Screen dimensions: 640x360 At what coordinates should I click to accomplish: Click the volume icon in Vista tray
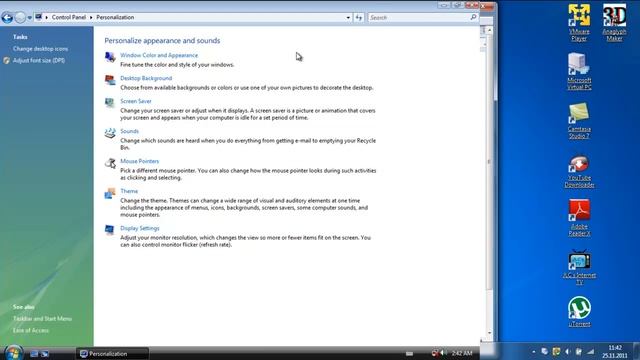coord(443,353)
